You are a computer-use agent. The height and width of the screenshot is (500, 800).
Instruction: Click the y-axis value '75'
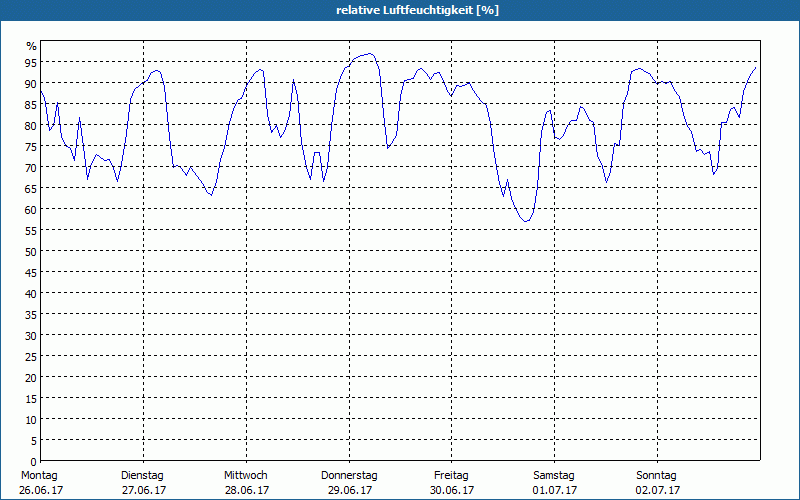pos(31,146)
